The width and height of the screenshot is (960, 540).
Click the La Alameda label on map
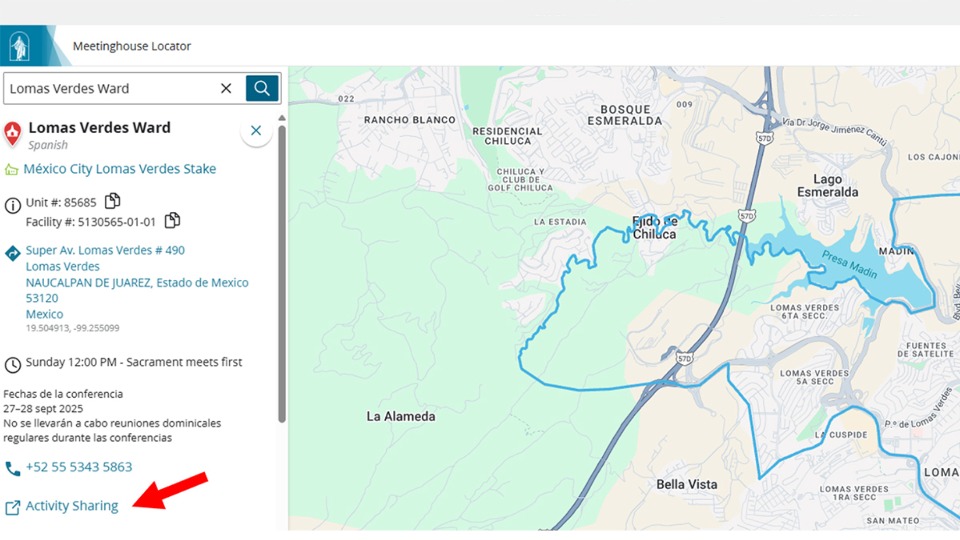tap(401, 416)
